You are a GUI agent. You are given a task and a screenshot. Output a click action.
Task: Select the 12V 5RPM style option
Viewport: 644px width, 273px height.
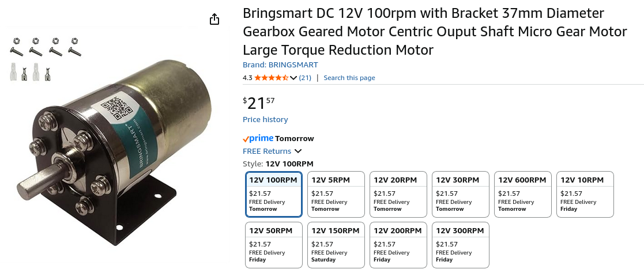coord(336,194)
